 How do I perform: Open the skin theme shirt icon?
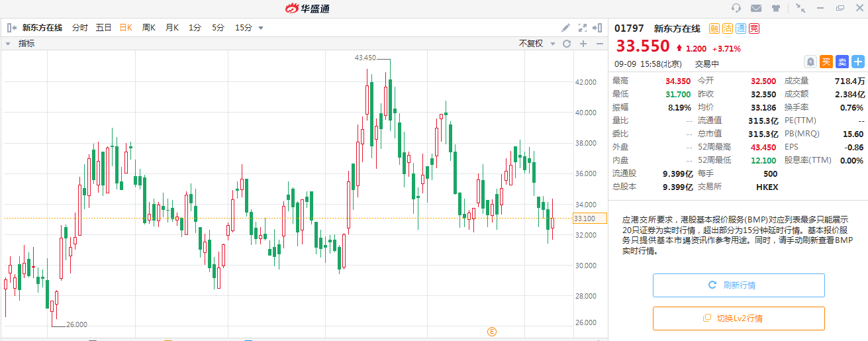coord(776,8)
